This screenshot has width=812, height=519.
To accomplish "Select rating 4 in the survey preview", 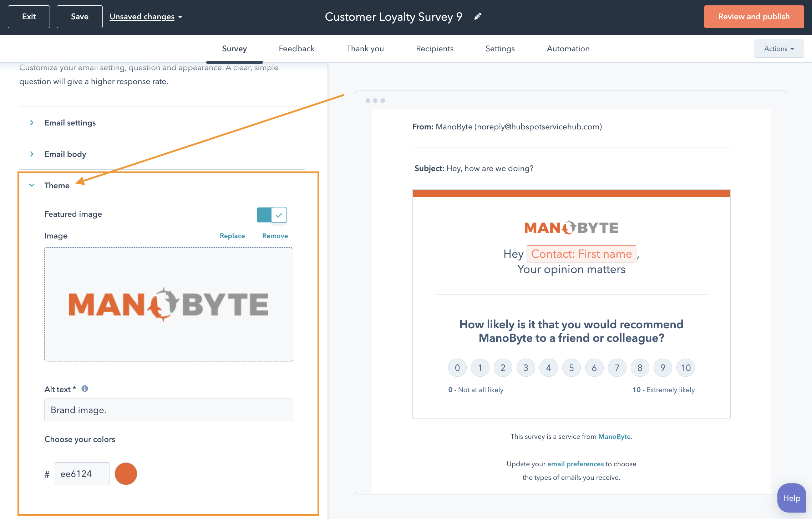I will tap(549, 368).
